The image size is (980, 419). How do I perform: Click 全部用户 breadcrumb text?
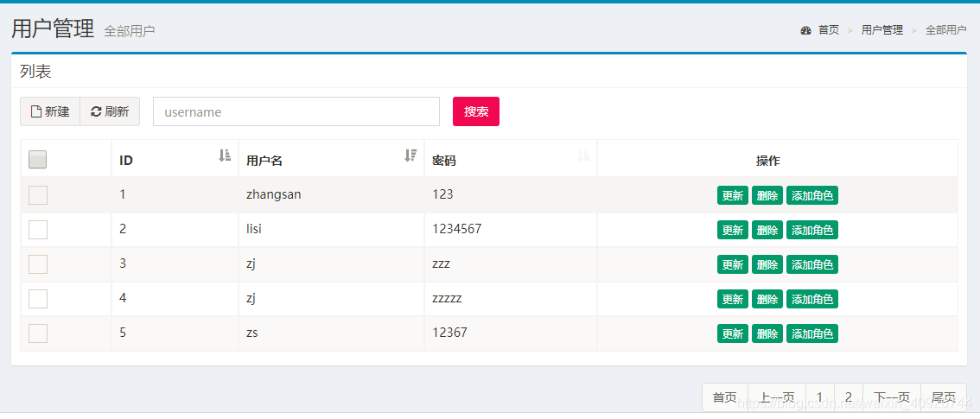click(x=946, y=30)
